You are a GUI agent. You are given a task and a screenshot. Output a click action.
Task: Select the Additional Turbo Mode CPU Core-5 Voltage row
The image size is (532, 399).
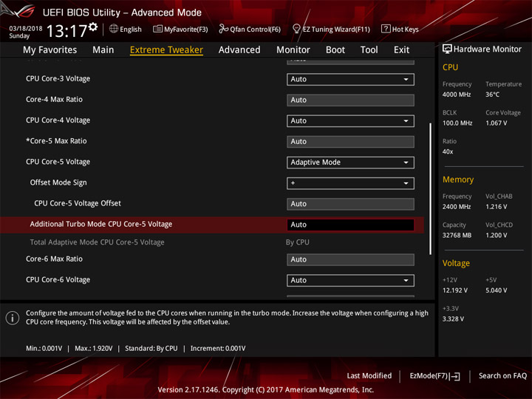tap(212, 225)
